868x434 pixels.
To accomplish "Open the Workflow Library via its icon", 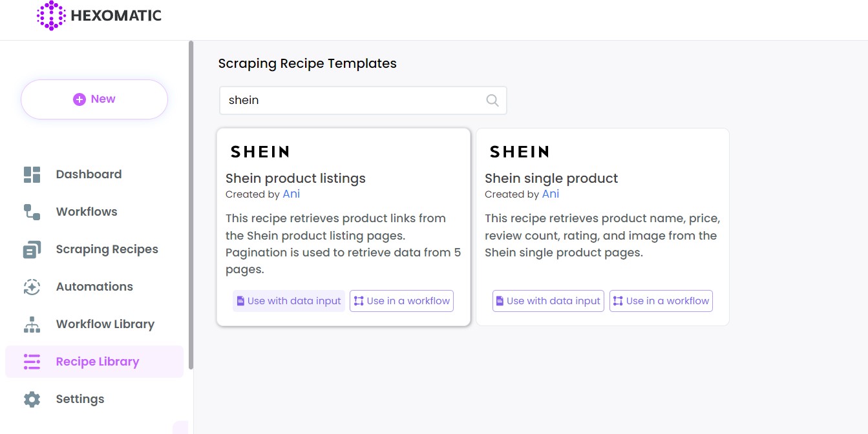I will coord(31,324).
